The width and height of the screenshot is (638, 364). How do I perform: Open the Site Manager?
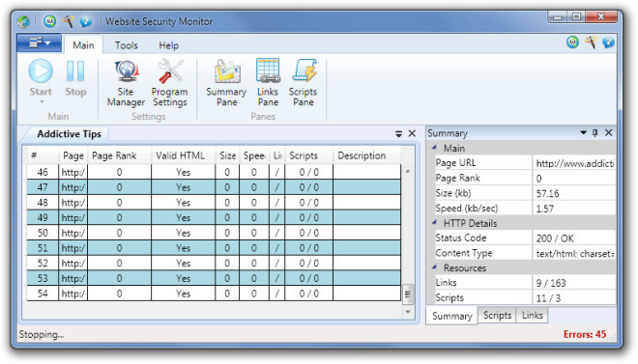[126, 83]
